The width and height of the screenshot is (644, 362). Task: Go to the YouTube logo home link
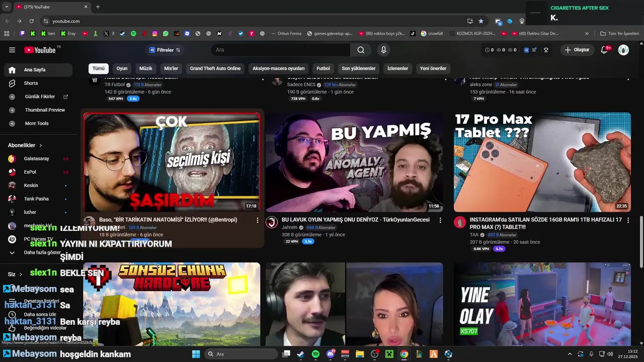click(x=40, y=50)
